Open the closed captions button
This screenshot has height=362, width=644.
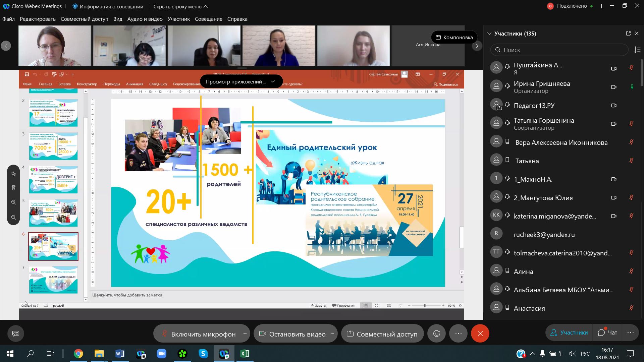point(16,334)
